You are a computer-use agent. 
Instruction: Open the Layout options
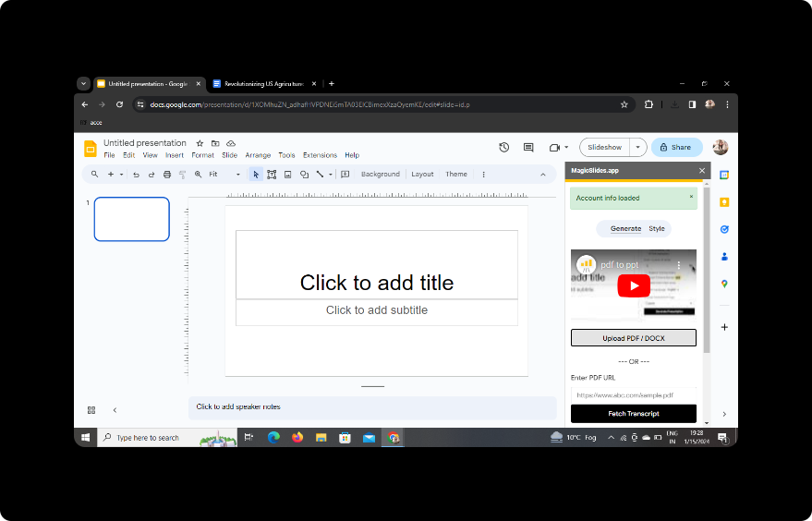[x=422, y=175]
